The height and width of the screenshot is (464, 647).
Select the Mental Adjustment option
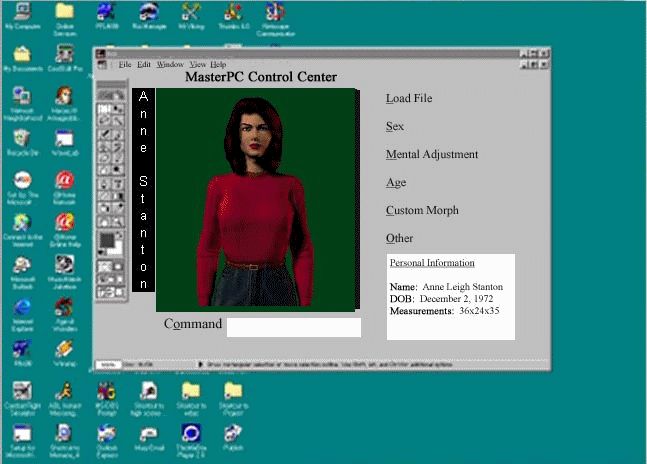432,155
